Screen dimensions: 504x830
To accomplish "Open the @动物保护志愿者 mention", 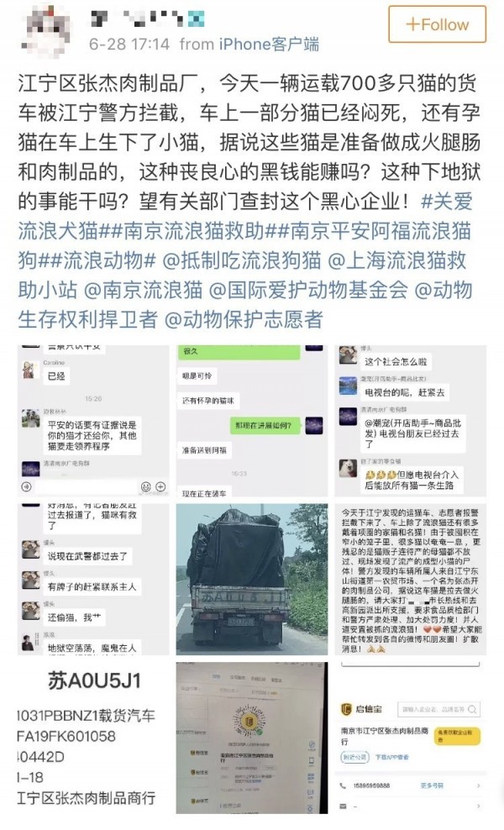I will click(244, 320).
